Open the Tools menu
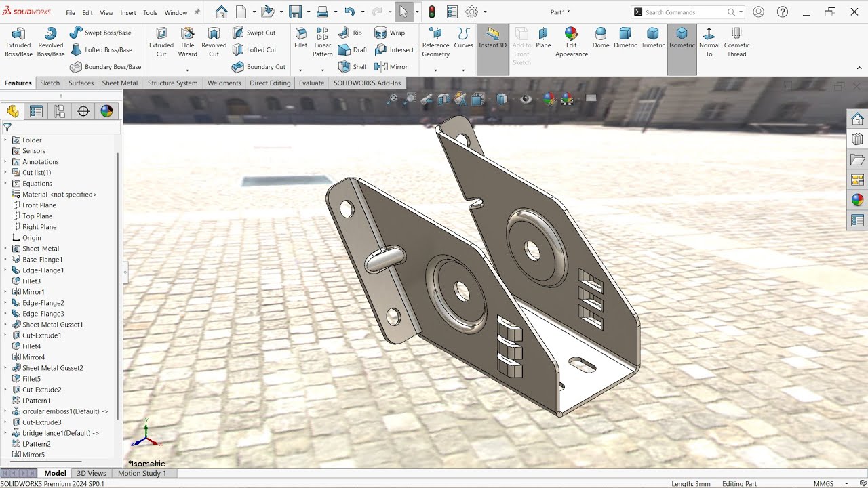This screenshot has height=488, width=868. tap(151, 13)
